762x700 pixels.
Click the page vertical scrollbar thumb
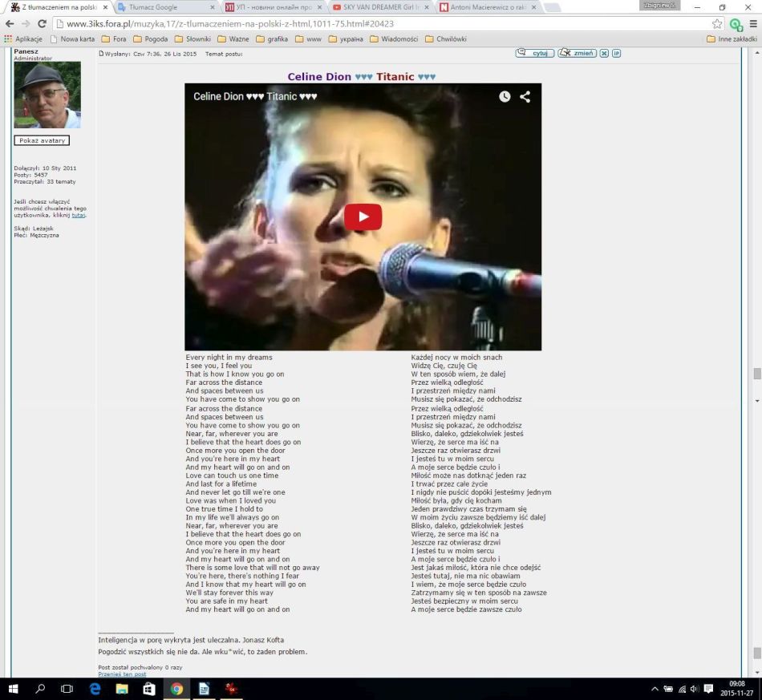pyautogui.click(x=756, y=374)
